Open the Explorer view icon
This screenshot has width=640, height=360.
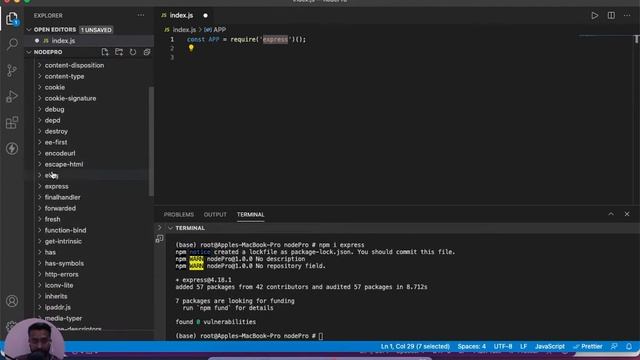coord(12,18)
